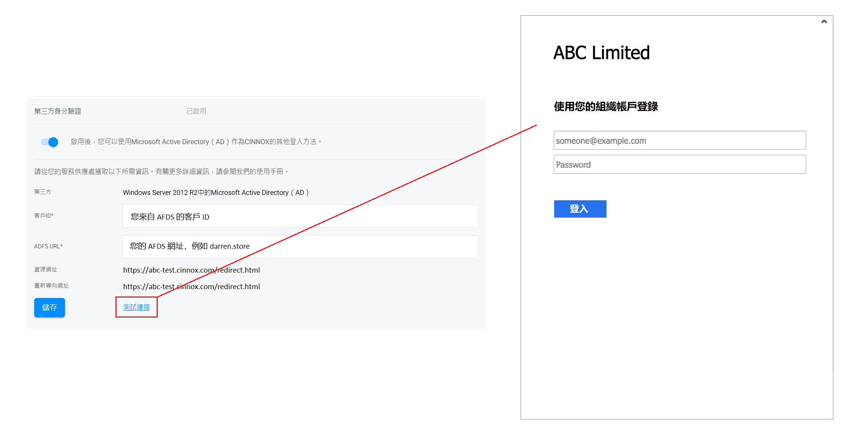The image size is (868, 446).
Task: Click the 第三方身分驗證 section header
Action: (x=58, y=111)
